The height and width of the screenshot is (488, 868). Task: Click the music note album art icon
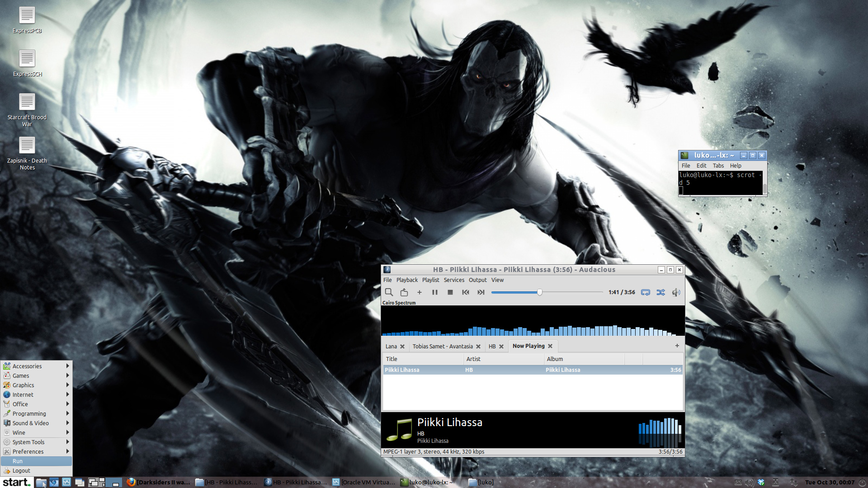tap(399, 430)
